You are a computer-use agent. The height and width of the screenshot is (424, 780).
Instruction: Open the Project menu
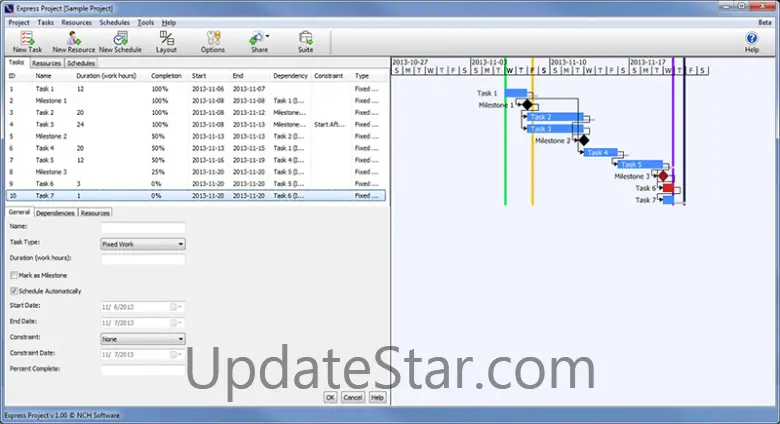[19, 22]
